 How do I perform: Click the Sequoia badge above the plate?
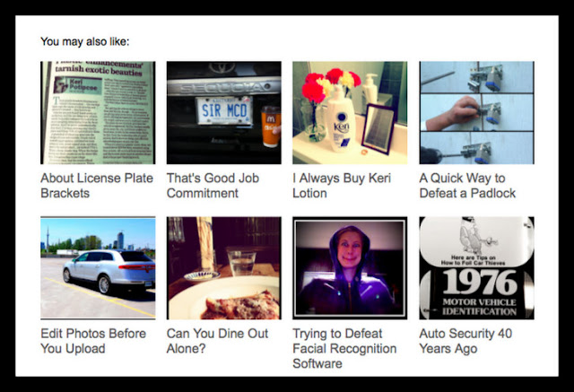224,86
